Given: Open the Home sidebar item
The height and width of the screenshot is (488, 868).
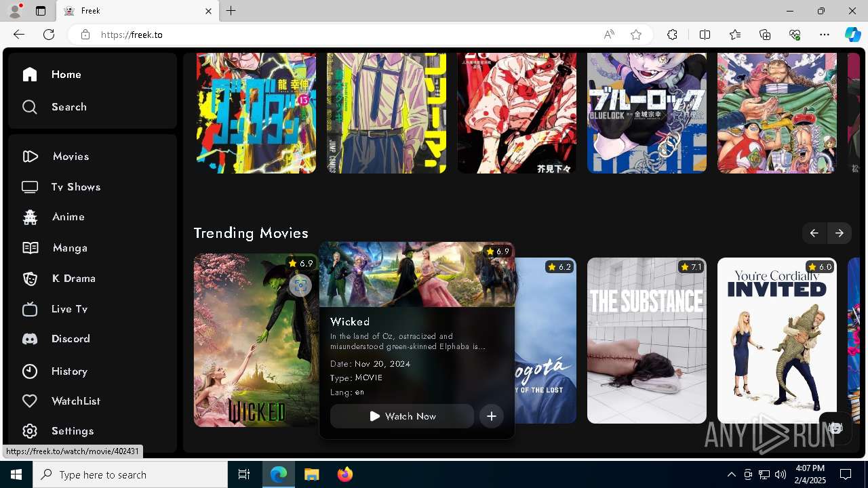Looking at the screenshot, I should tap(52, 75).
